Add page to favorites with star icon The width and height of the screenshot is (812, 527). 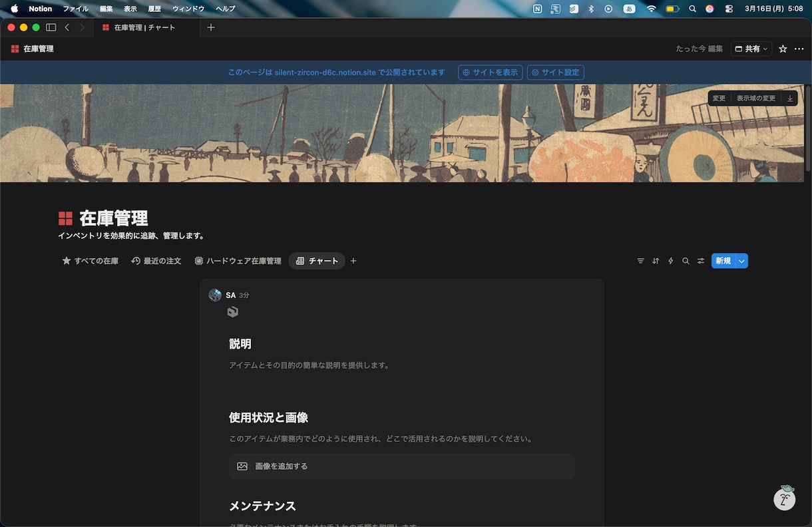pyautogui.click(x=783, y=49)
